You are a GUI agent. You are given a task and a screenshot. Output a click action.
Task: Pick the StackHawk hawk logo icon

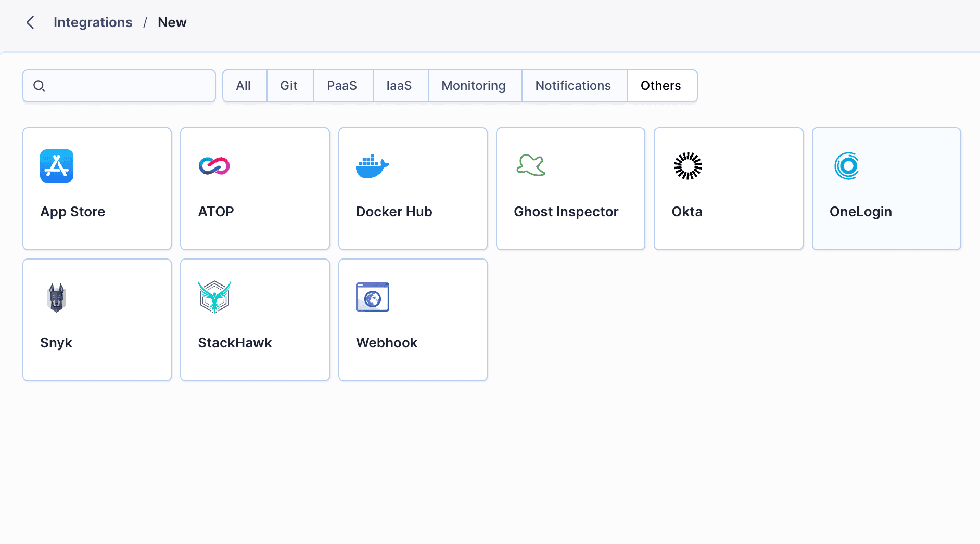(x=214, y=297)
